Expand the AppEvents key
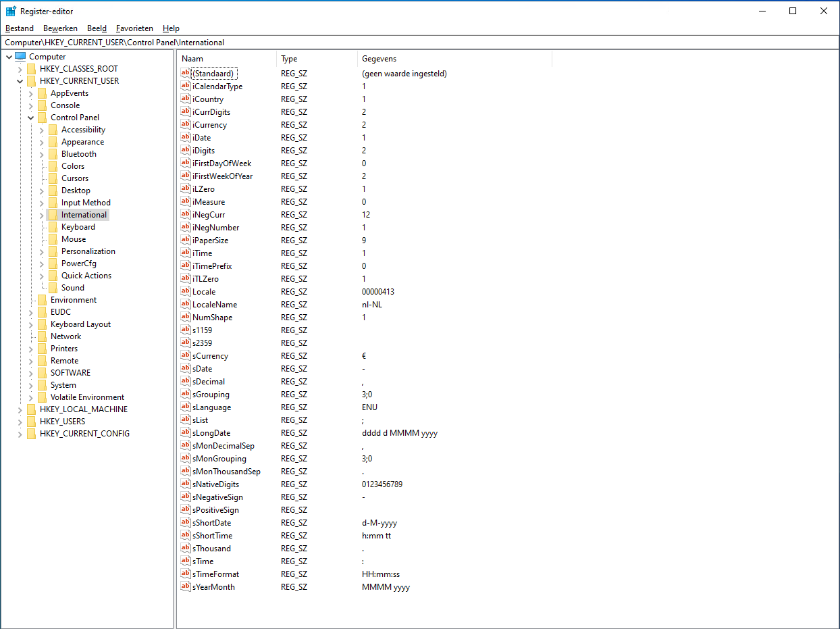Viewport: 840px width, 629px height. point(30,93)
